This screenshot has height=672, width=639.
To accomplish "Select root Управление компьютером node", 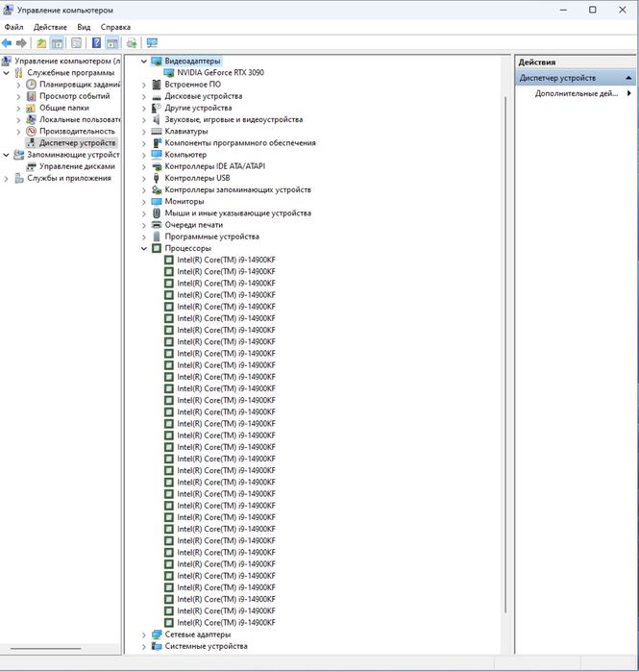I will [x=67, y=62].
